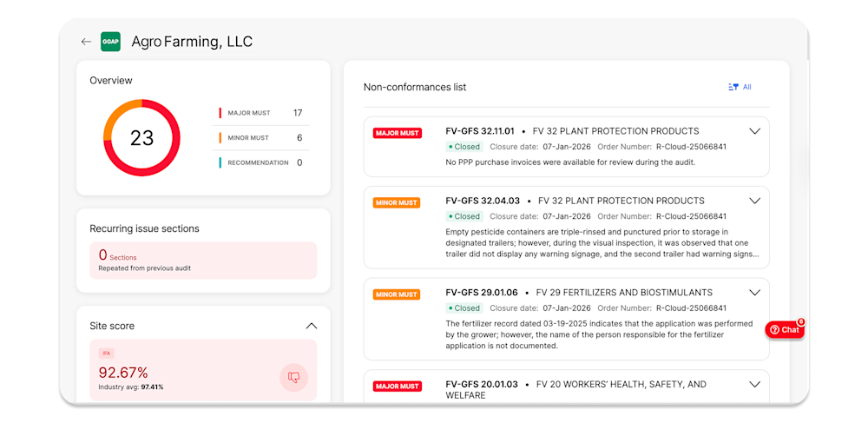Expand the FV-GFS 32.11.01 non-conformance
Viewport: 868px width, 423px height.
click(754, 131)
